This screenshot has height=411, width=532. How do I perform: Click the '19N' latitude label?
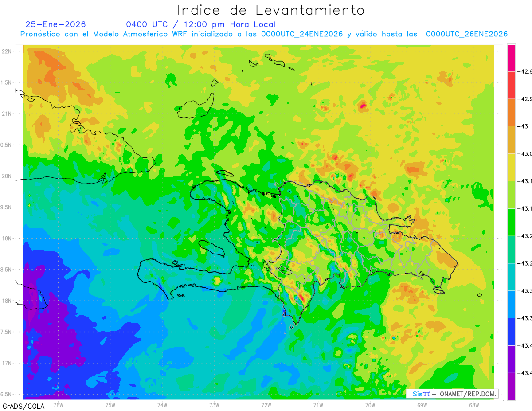8,239
